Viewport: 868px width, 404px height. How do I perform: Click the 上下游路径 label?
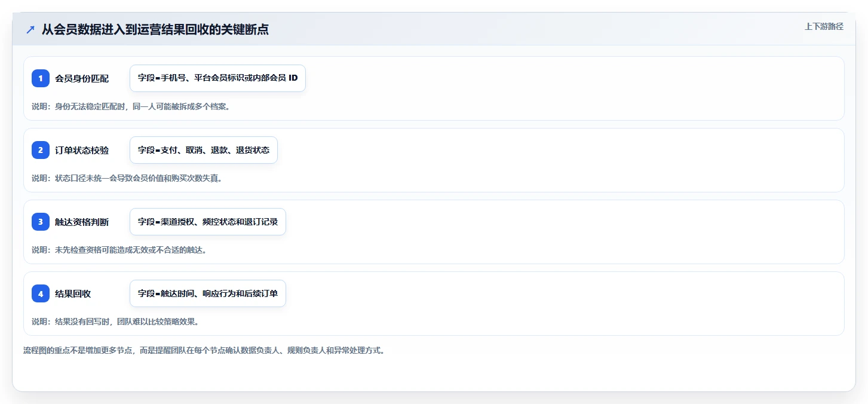pyautogui.click(x=824, y=26)
